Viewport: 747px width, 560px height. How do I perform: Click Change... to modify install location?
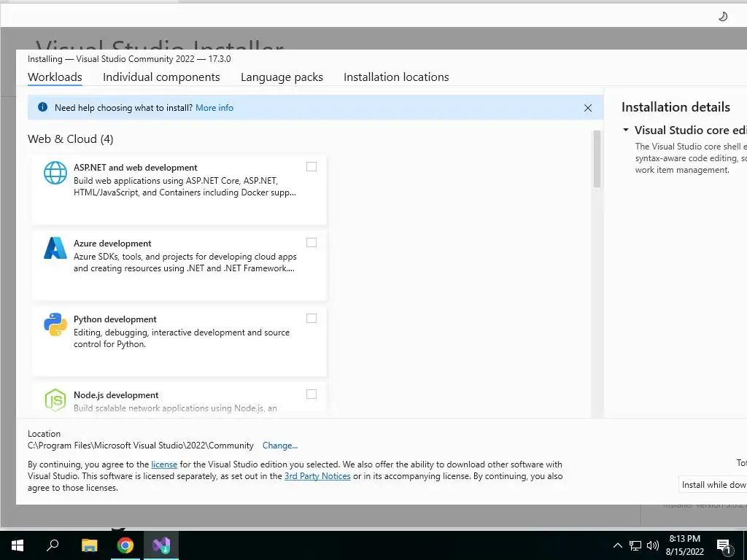(x=279, y=446)
